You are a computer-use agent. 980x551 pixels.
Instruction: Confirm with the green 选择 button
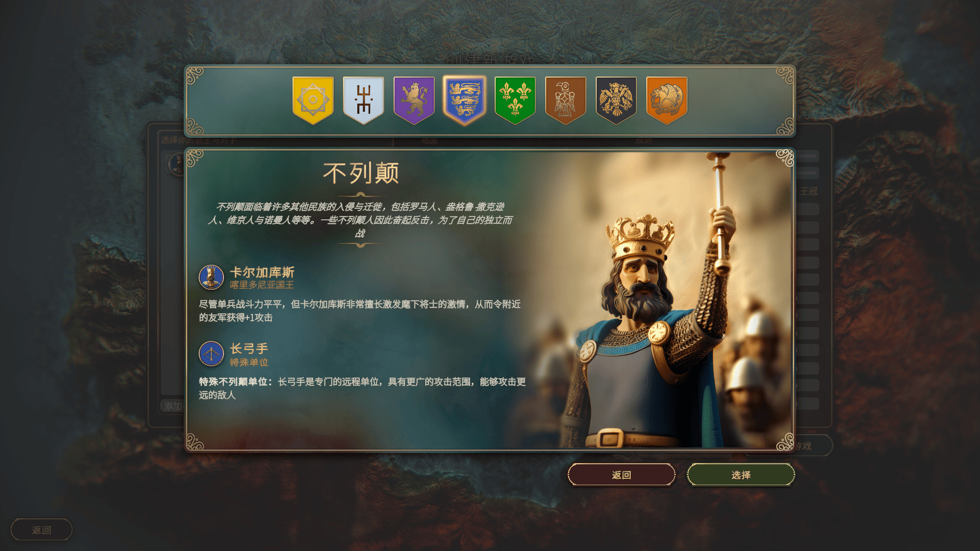(x=741, y=475)
